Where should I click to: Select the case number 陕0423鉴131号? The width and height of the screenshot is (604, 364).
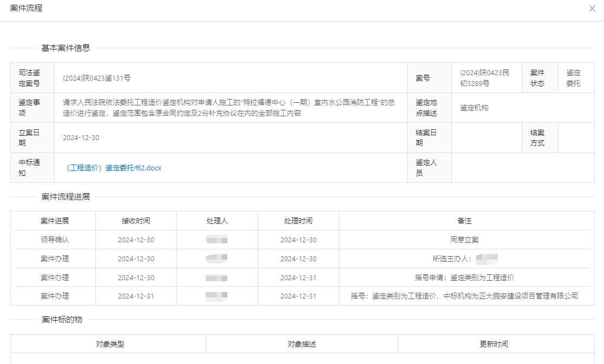click(96, 78)
